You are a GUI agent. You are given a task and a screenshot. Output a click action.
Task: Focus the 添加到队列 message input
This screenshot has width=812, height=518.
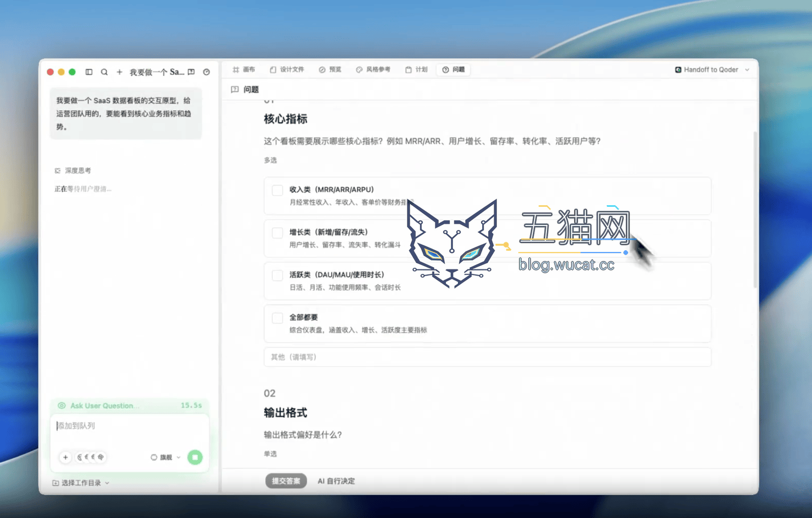[130, 426]
